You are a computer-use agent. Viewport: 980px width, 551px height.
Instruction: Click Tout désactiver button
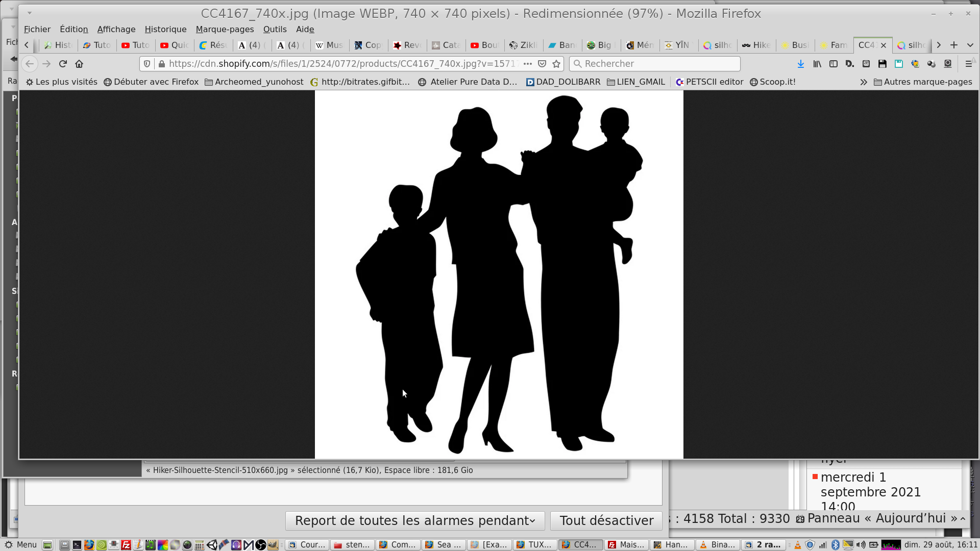point(606,520)
